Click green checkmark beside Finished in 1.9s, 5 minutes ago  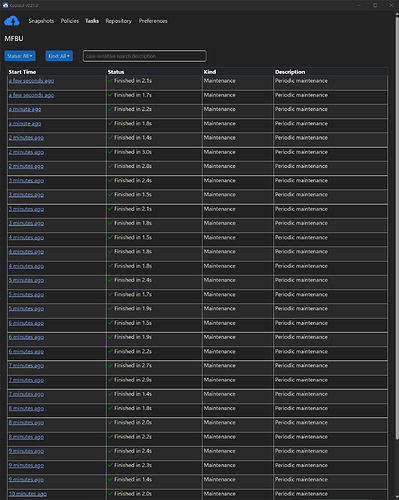(110, 309)
